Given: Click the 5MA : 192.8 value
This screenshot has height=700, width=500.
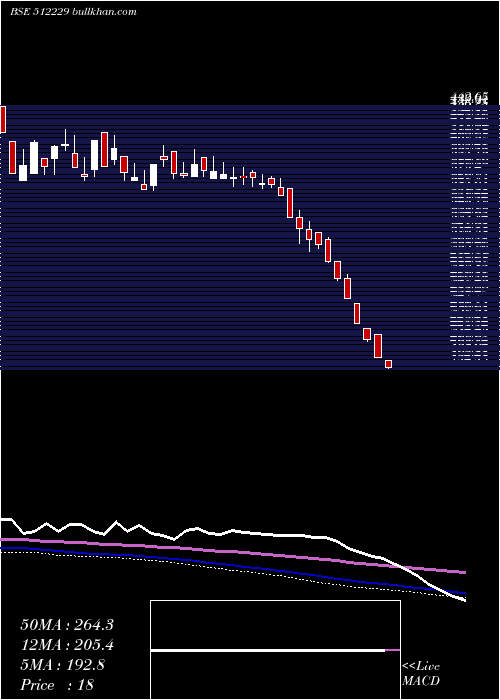Looking at the screenshot, I should click(62, 665).
